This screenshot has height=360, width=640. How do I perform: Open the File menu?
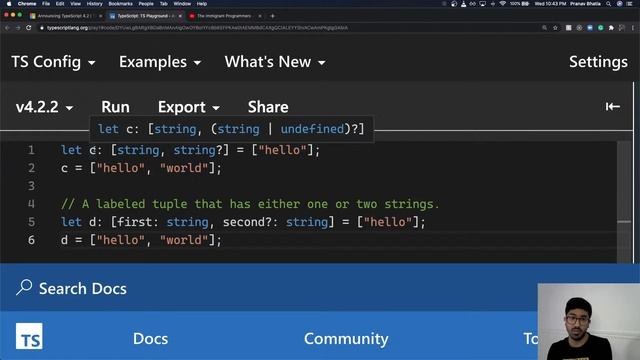(46, 4)
